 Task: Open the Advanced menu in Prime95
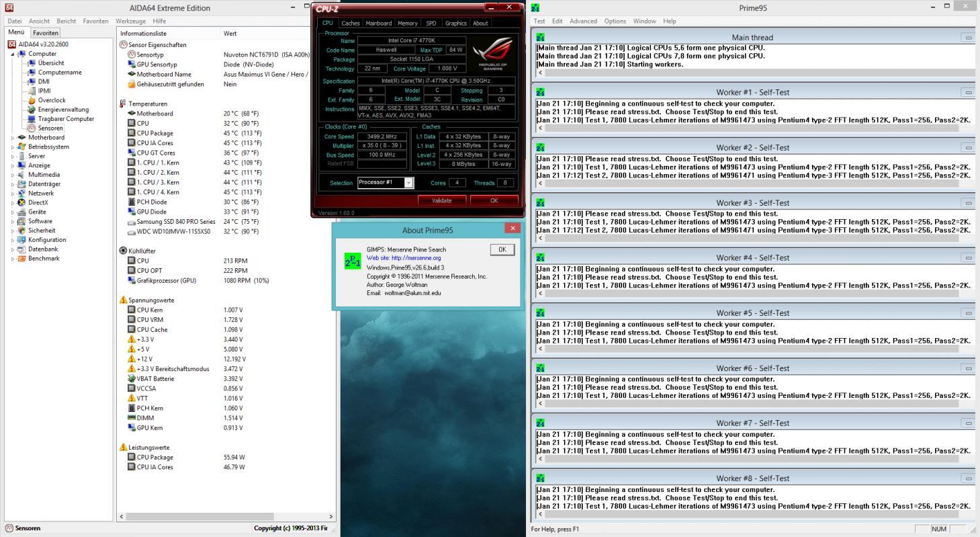coord(583,21)
